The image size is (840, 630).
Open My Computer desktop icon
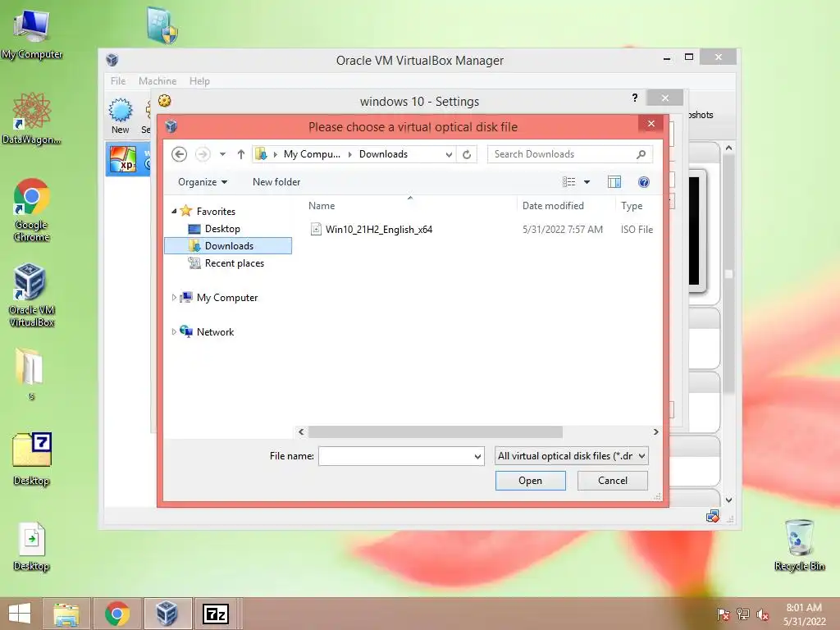tap(32, 34)
